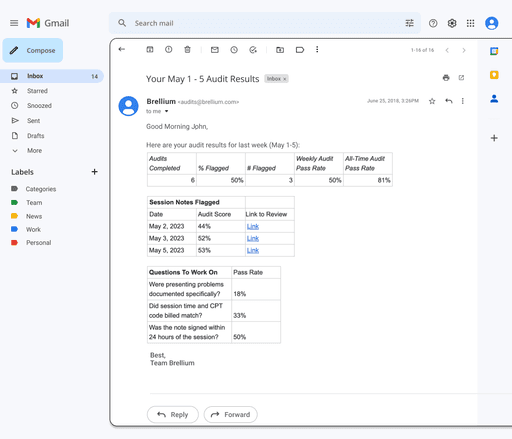Click the Gmail logo
This screenshot has width=512, height=439.
click(x=48, y=23)
